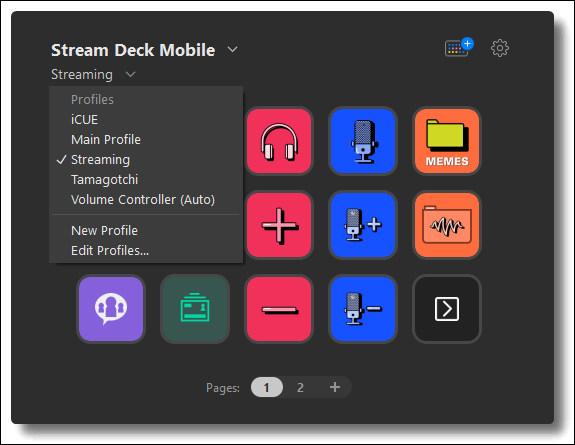Click the blue microphone key
Viewport: 575px width, 445px height.
363,141
